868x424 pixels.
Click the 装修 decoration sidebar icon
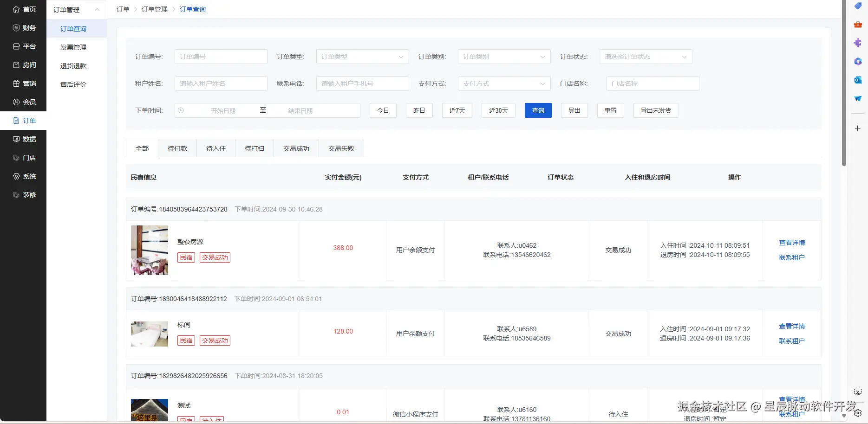click(x=16, y=195)
